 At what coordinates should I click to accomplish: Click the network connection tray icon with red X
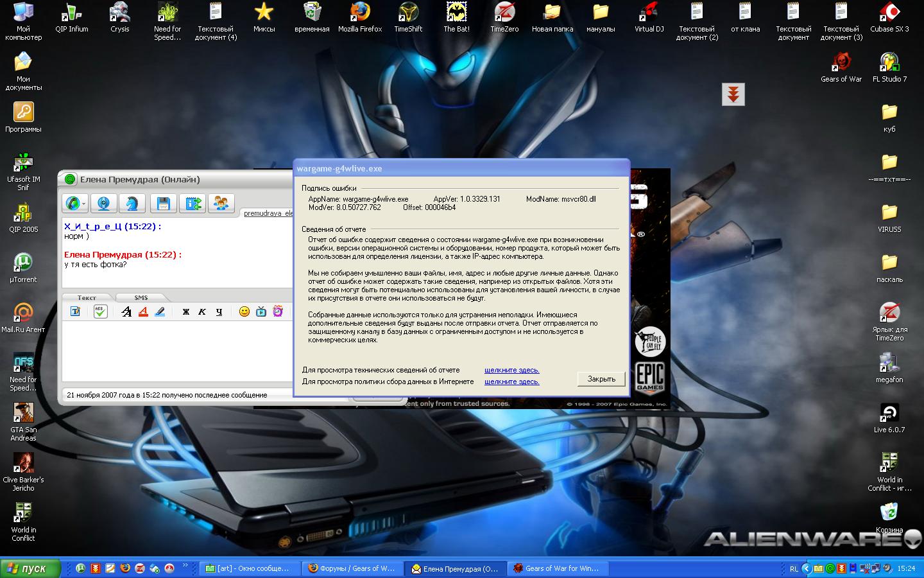coord(864,568)
